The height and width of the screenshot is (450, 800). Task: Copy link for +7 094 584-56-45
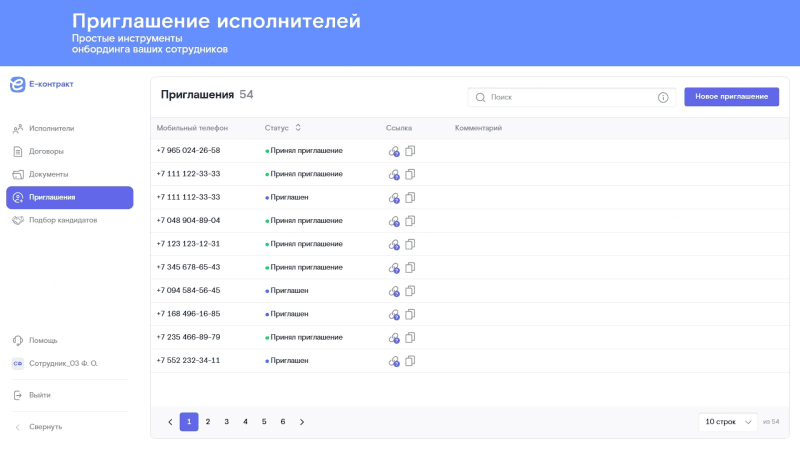tap(410, 291)
